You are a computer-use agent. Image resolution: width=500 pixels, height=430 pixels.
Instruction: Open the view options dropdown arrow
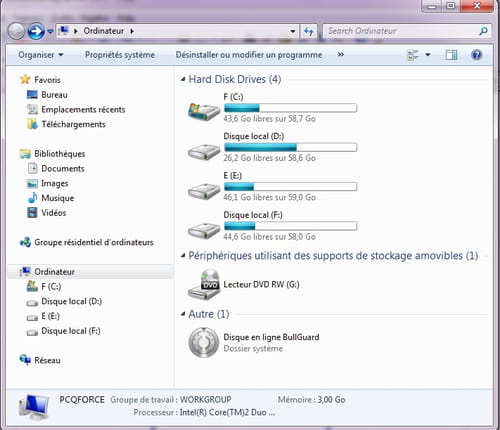click(428, 55)
